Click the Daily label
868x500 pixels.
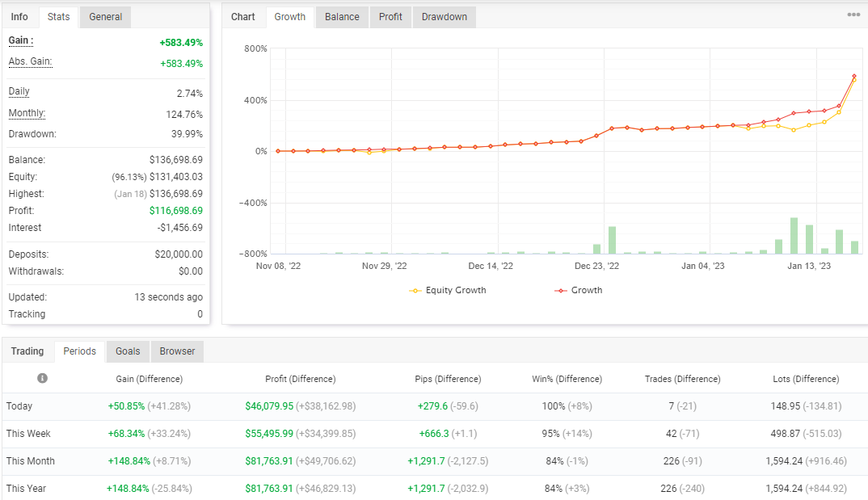tap(19, 91)
